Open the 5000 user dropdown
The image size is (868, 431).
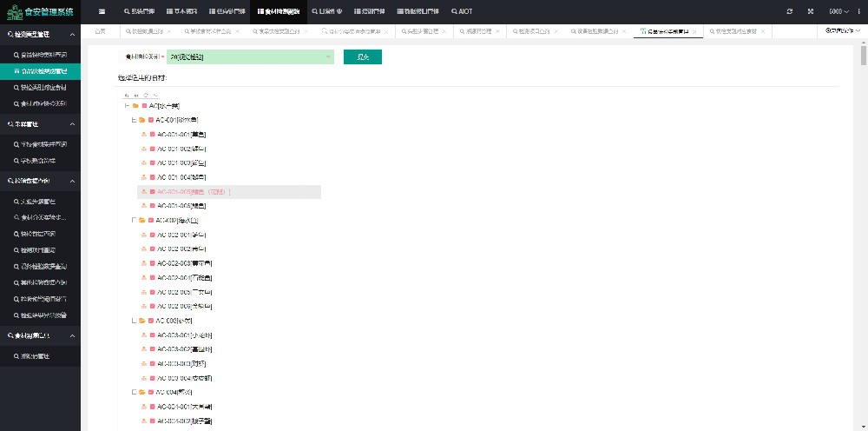[838, 11]
